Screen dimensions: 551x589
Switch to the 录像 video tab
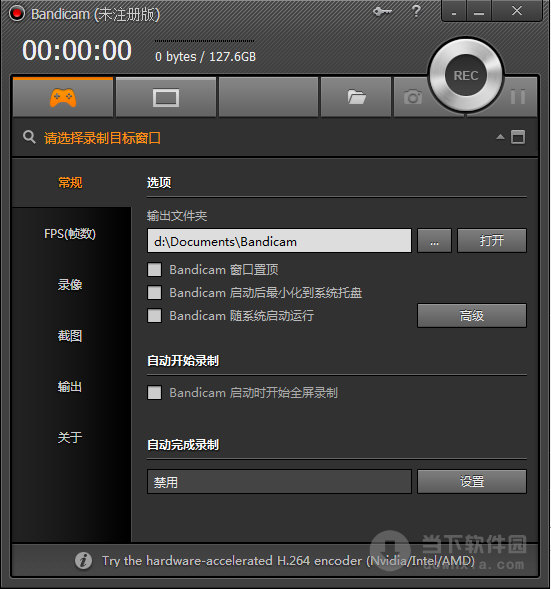(x=70, y=285)
